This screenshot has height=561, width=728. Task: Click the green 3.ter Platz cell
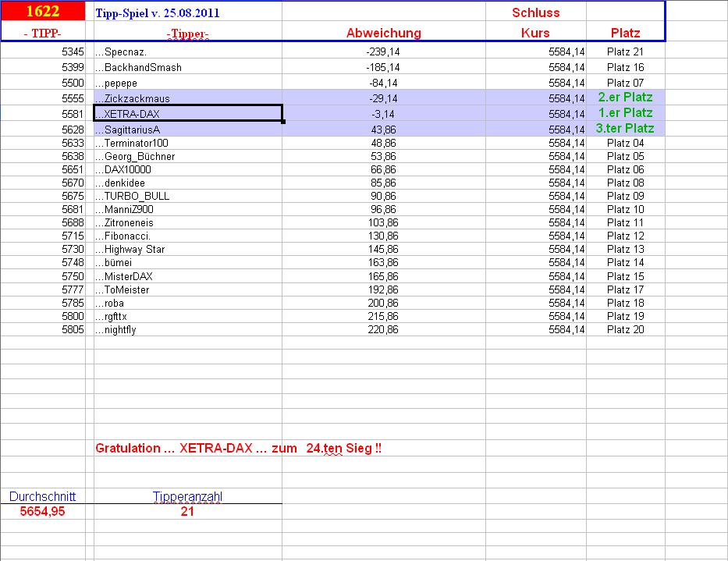click(x=624, y=128)
